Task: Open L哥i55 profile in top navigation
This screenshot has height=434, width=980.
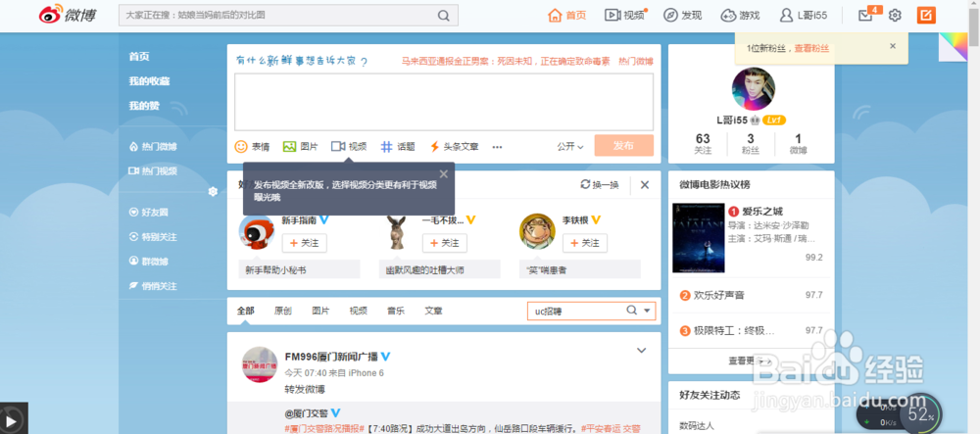Action: (804, 16)
